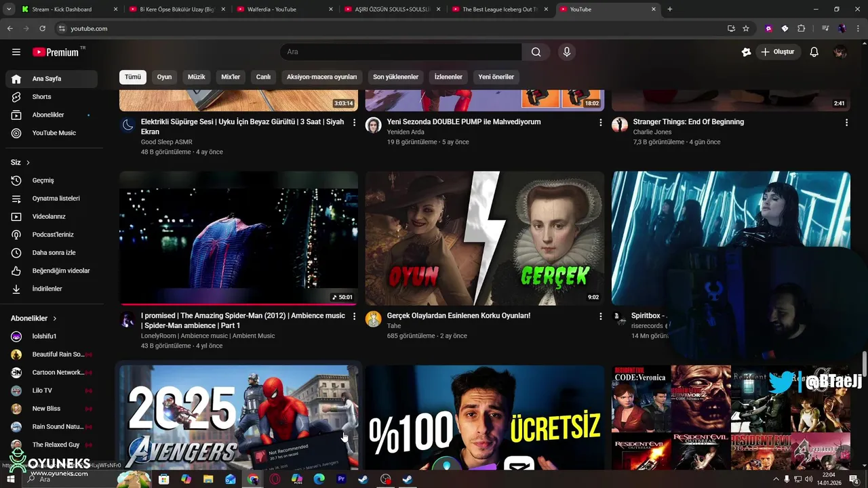Viewport: 868px width, 488px height.
Task: Open Charlie Jones channel avatar
Action: click(620, 125)
